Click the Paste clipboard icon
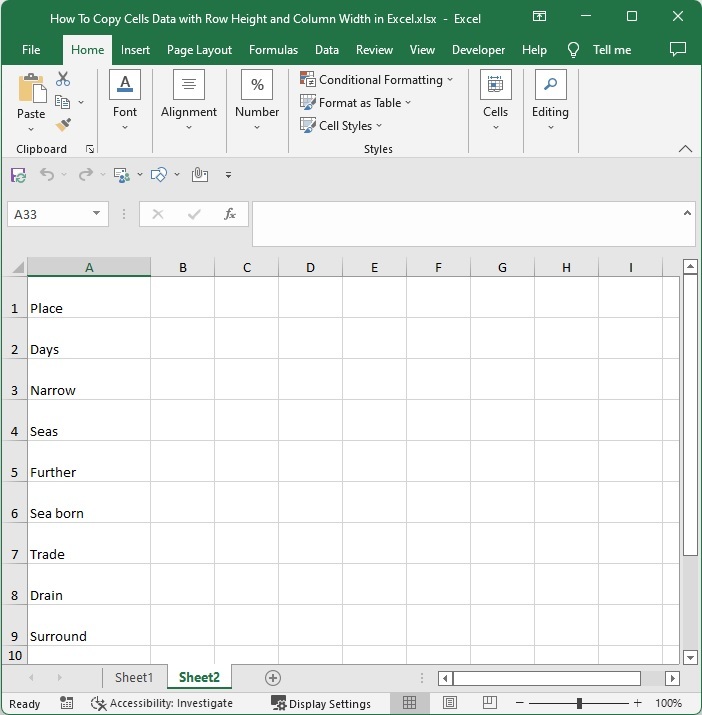This screenshot has height=715, width=702. point(32,88)
